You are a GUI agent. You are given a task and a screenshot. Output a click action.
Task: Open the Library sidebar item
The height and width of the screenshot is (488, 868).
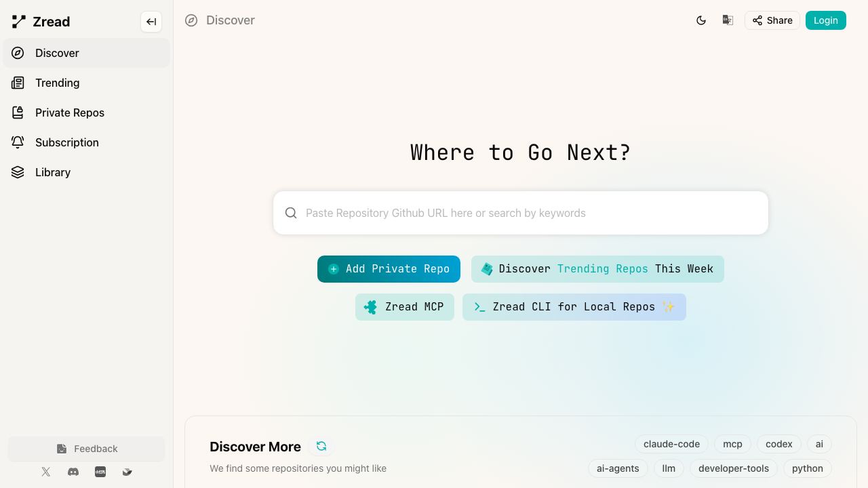86,172
